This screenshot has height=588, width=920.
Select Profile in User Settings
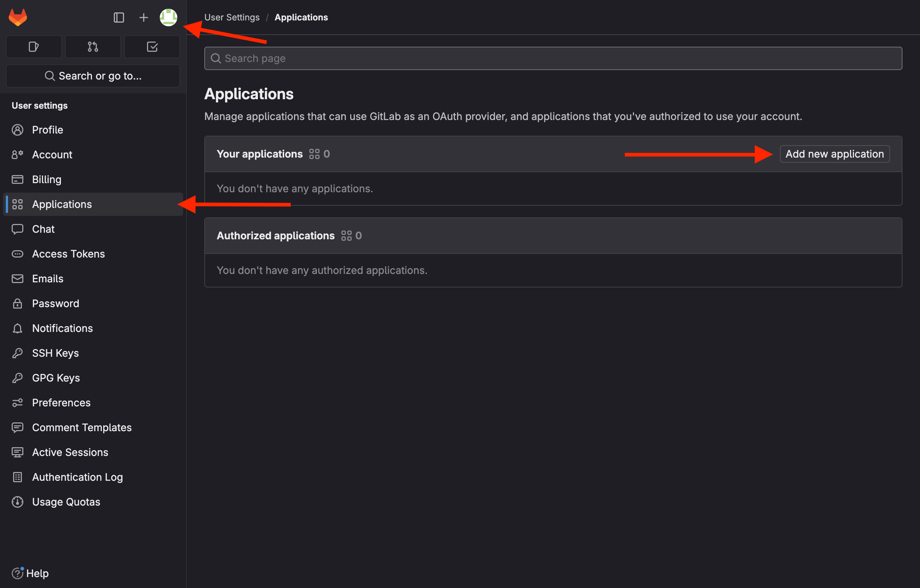(47, 129)
